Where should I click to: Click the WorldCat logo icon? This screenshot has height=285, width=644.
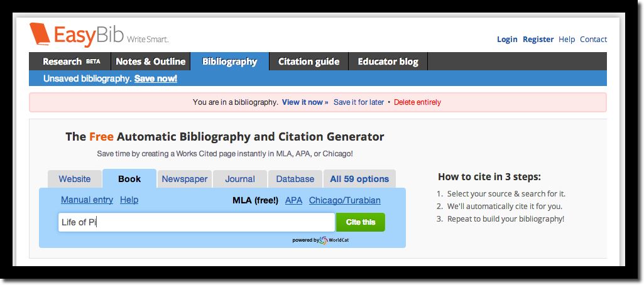click(324, 240)
